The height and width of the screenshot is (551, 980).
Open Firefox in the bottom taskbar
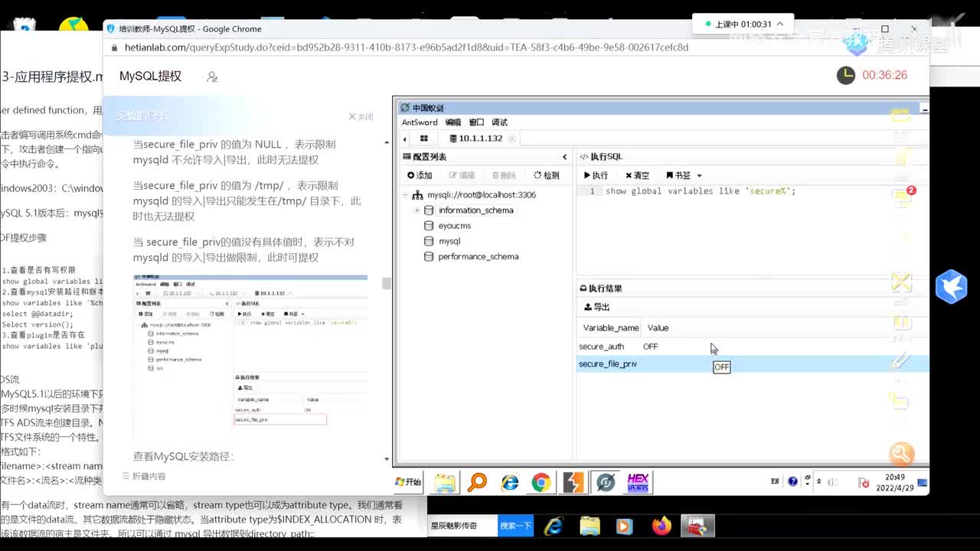point(661,526)
